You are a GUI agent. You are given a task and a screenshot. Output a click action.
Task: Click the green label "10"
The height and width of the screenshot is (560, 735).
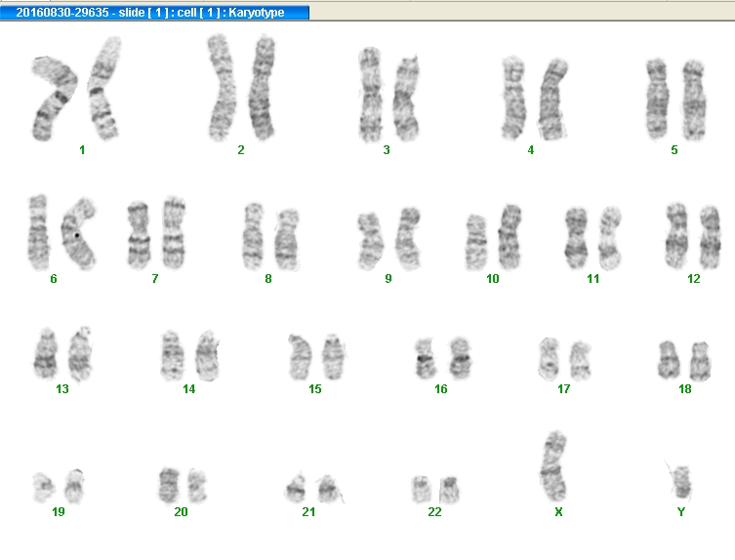pos(493,279)
